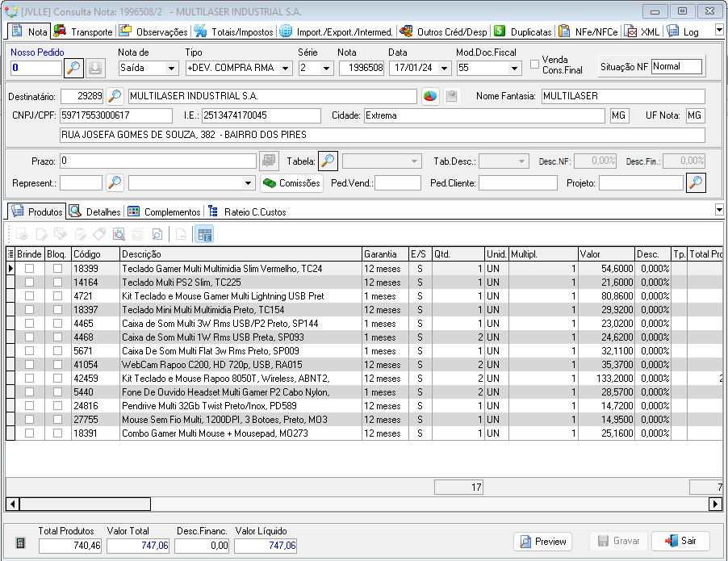Expand the top tab overflow arrow
The height and width of the screenshot is (561, 728).
[x=720, y=30]
